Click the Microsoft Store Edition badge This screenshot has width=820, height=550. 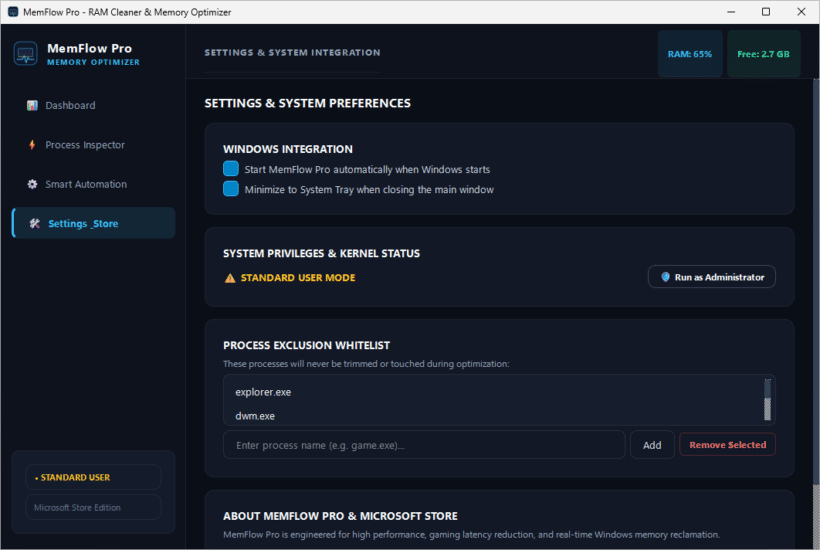coord(93,507)
